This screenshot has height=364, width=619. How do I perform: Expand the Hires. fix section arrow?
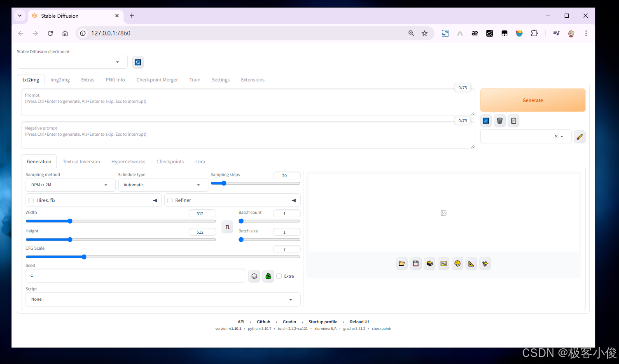point(155,200)
